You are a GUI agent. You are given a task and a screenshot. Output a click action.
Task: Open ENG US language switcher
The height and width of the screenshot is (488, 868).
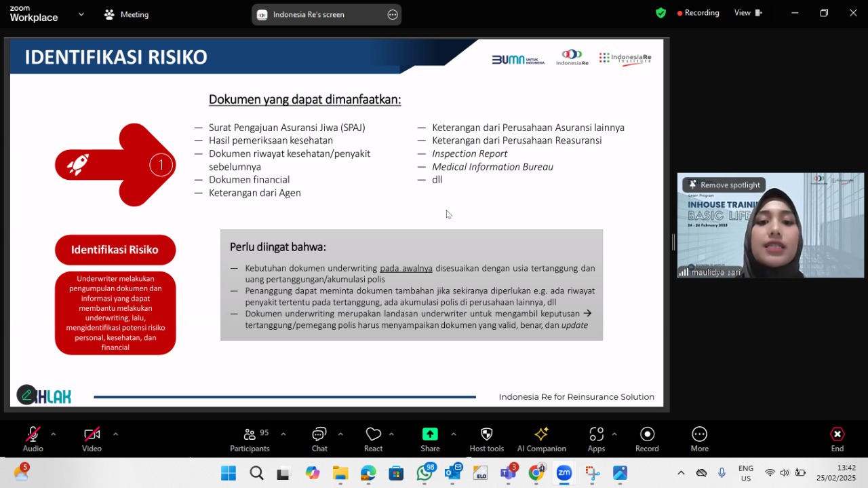746,473
